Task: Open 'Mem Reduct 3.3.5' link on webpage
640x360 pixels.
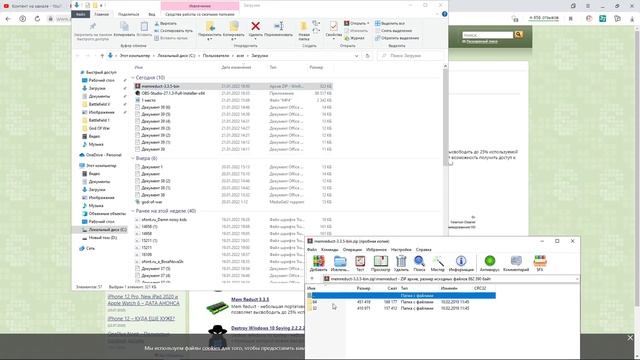Action: point(250,300)
